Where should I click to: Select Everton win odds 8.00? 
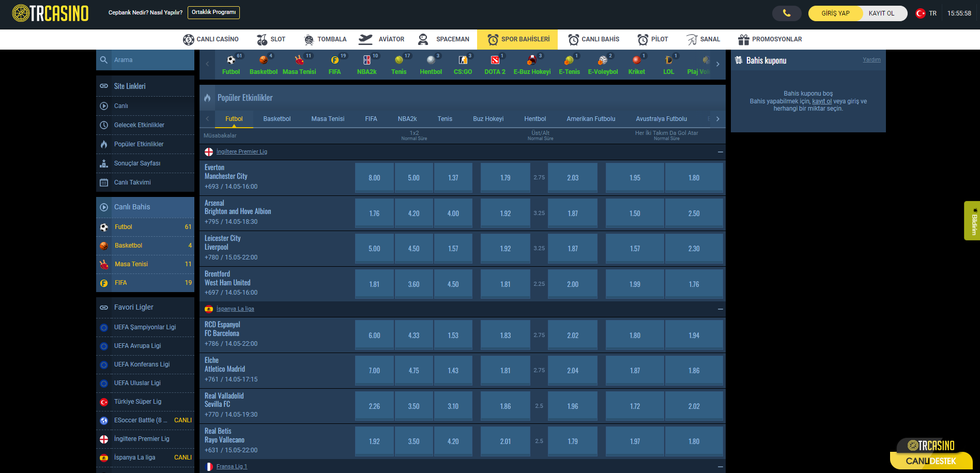pos(374,178)
